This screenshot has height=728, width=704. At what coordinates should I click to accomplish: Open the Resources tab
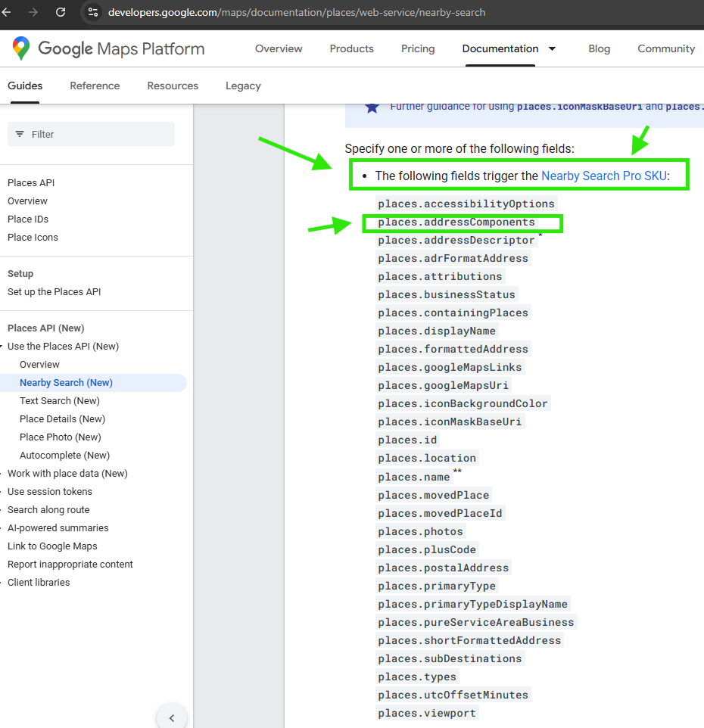point(173,86)
